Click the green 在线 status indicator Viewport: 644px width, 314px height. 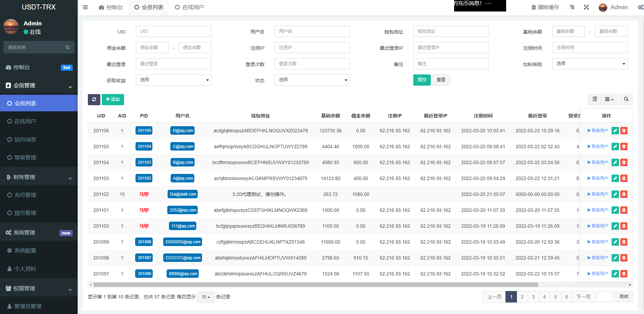[26, 31]
